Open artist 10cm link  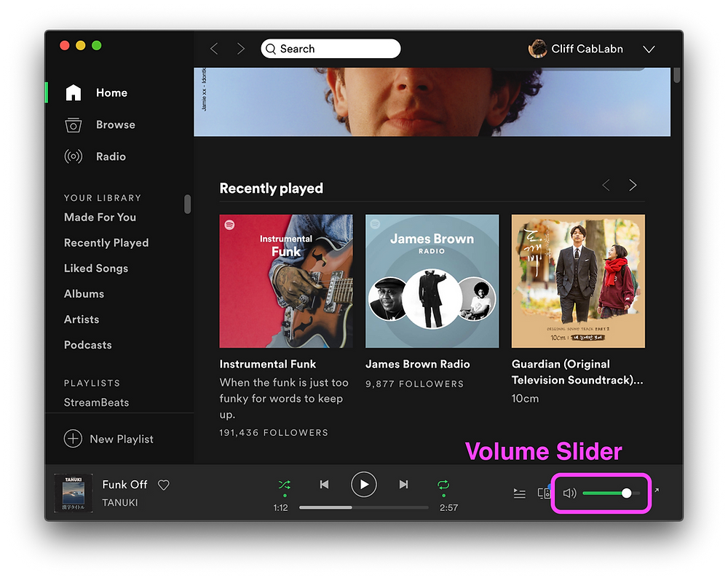525,399
